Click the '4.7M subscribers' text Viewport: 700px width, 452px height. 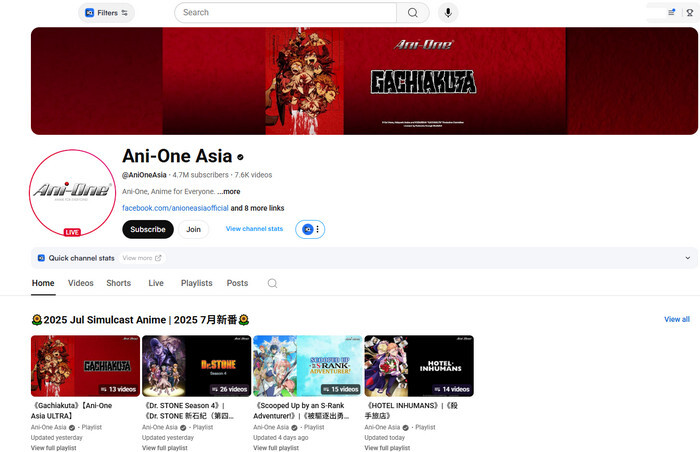(200, 175)
